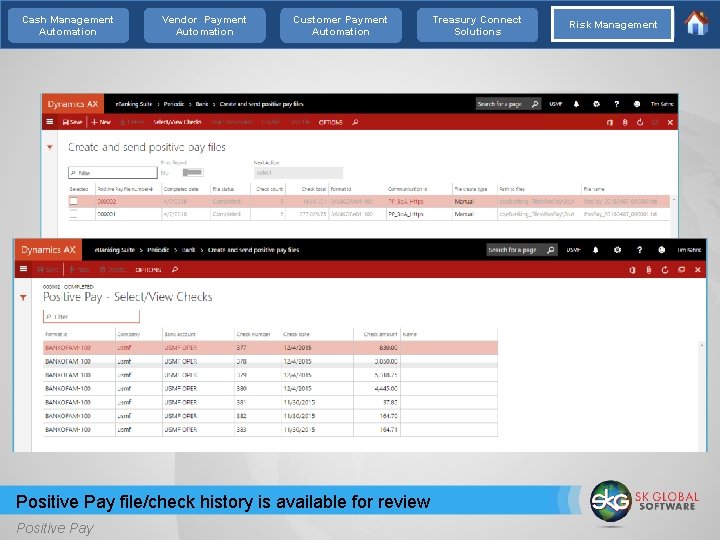Click the Check amount column header in lower grid
The width and height of the screenshot is (720, 540).
(380, 334)
